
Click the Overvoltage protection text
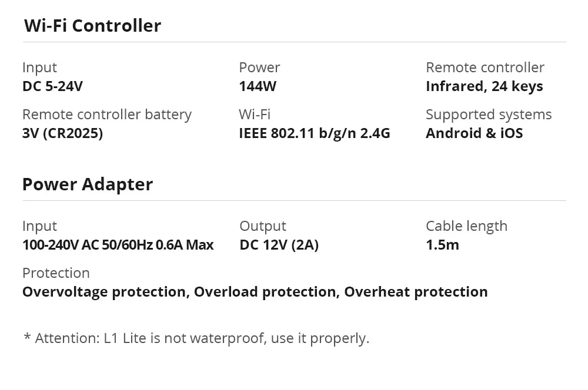pos(105,292)
